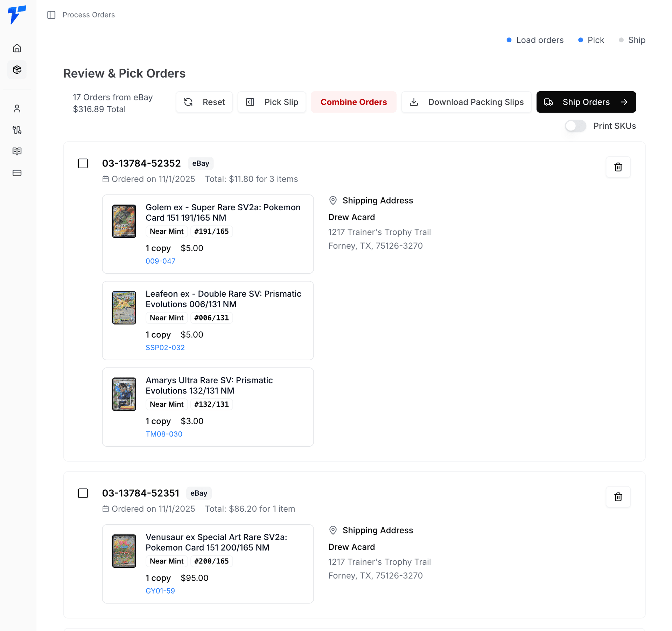Check the checkbox for order 03-13784-52351
This screenshot has height=631, width=672.
coord(83,493)
